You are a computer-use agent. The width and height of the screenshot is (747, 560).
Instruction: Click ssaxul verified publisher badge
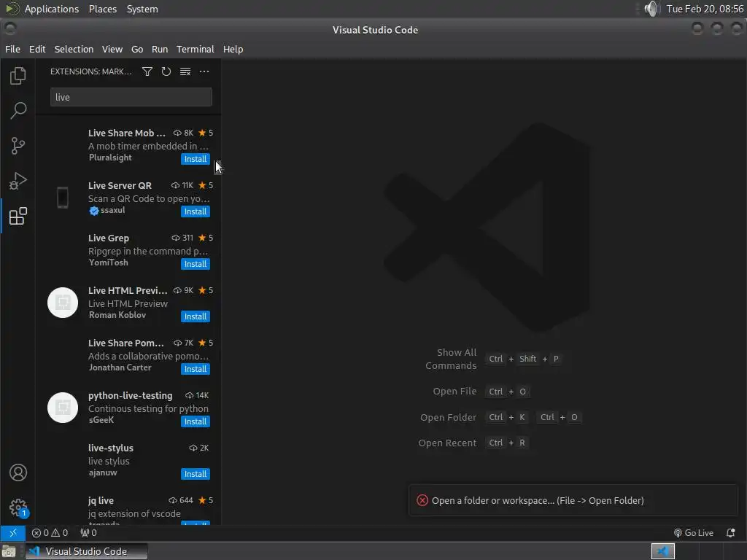[94, 211]
